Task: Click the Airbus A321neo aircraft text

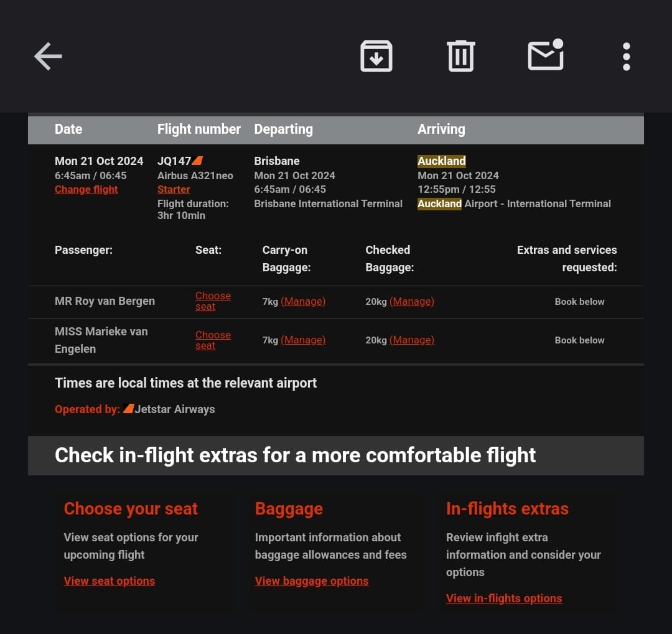Action: point(195,175)
